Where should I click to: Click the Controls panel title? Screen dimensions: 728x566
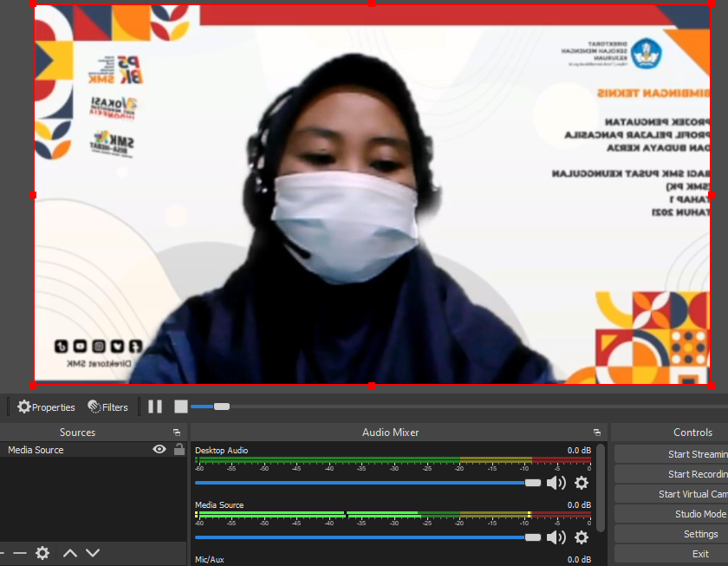tap(692, 433)
